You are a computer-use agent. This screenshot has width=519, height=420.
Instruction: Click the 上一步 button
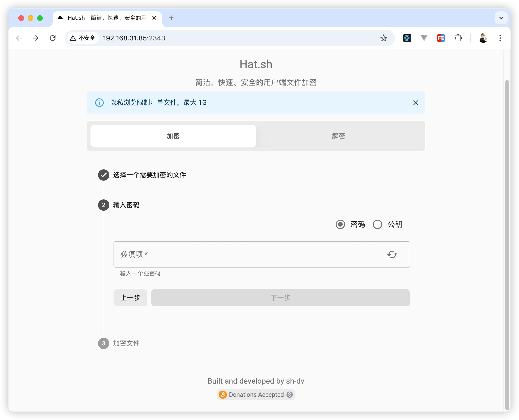click(x=130, y=298)
